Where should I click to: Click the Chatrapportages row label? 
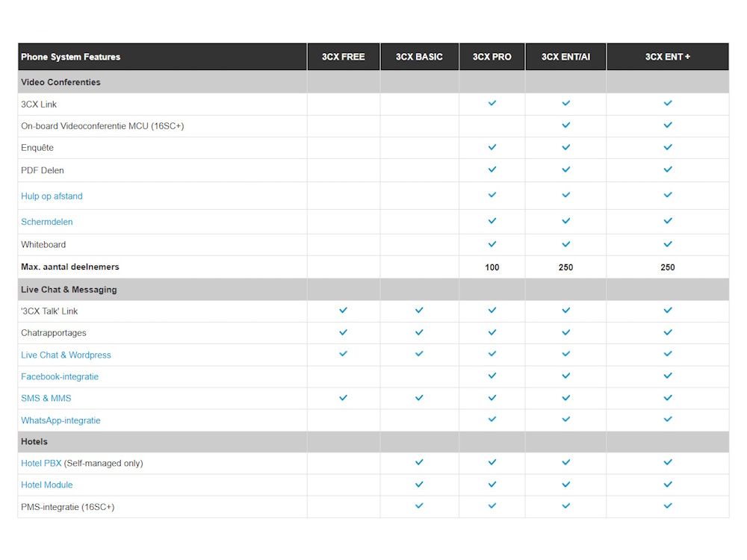click(x=53, y=333)
